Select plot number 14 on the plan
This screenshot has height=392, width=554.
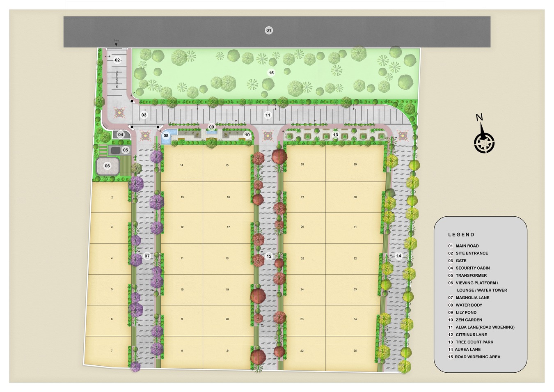pyautogui.click(x=182, y=165)
